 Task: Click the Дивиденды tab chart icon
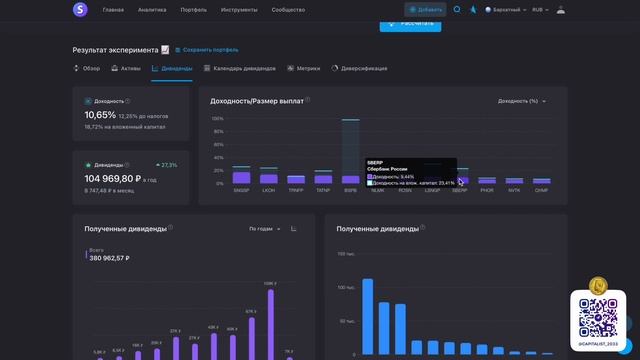pos(155,68)
